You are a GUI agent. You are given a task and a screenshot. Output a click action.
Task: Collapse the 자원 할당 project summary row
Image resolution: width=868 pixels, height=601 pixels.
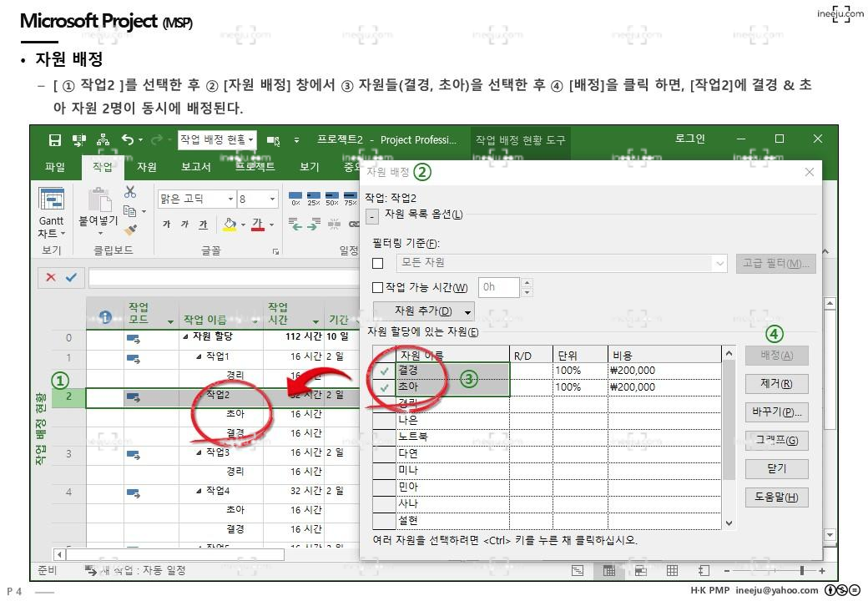click(x=185, y=336)
